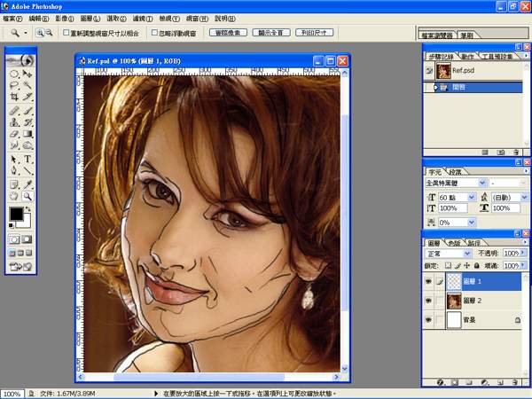The width and height of the screenshot is (532, 399).
Task: Open Zoom tool preset picker arrow
Action: click(x=26, y=33)
